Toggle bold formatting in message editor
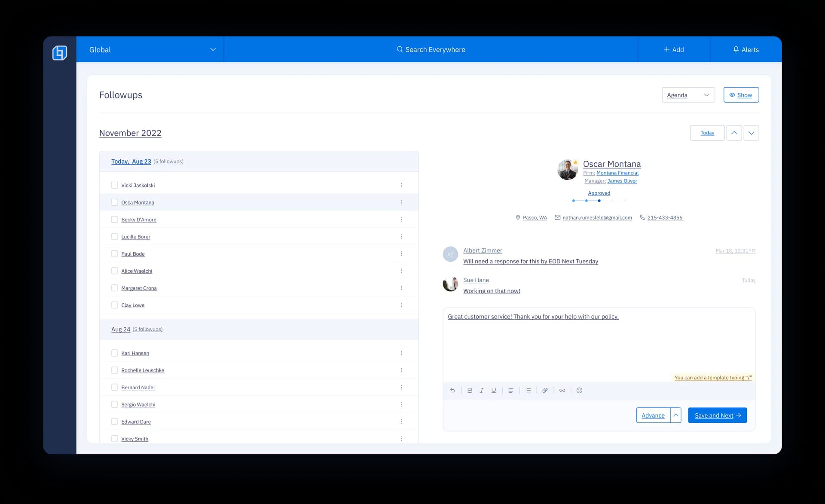This screenshot has width=825, height=504. click(x=470, y=390)
